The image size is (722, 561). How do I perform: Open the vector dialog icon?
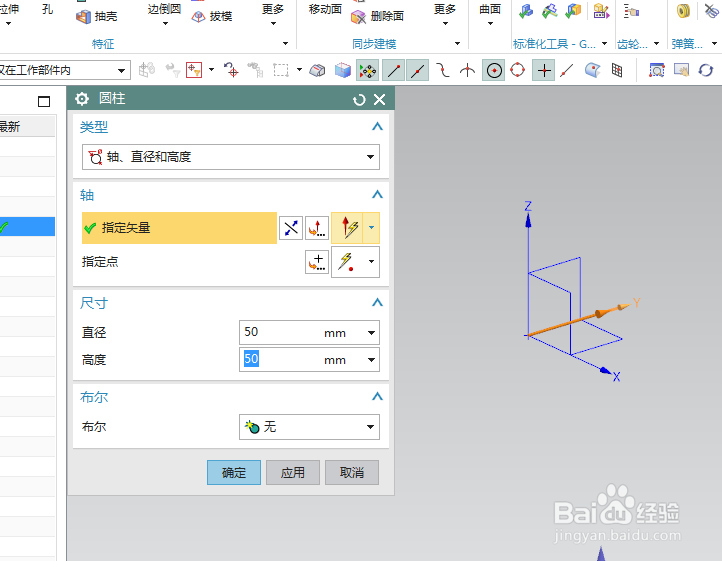[x=317, y=228]
